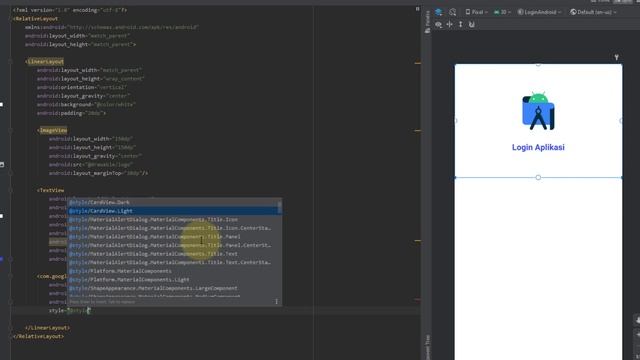
Task: Click the bottom resize handle of LinearLayout
Action: click(x=538, y=178)
